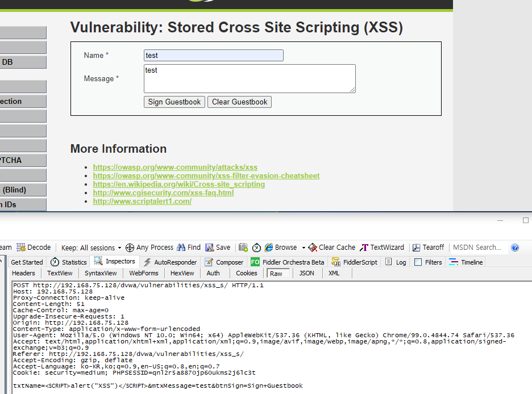Maximize the Fiddler window

click(526, 220)
